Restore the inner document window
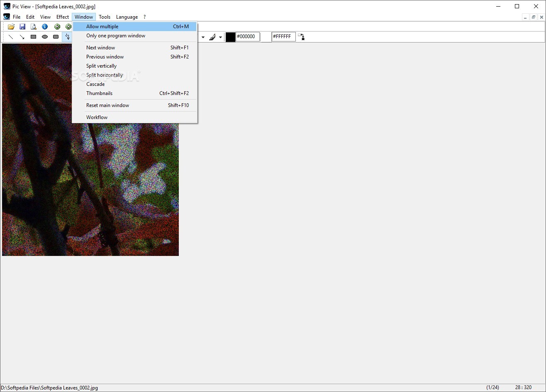Image resolution: width=546 pixels, height=392 pixels. click(x=533, y=17)
